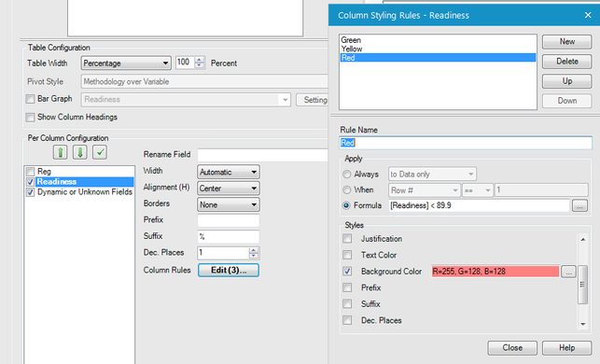The width and height of the screenshot is (600, 364).
Task: Select the When radio button
Action: coord(347,189)
